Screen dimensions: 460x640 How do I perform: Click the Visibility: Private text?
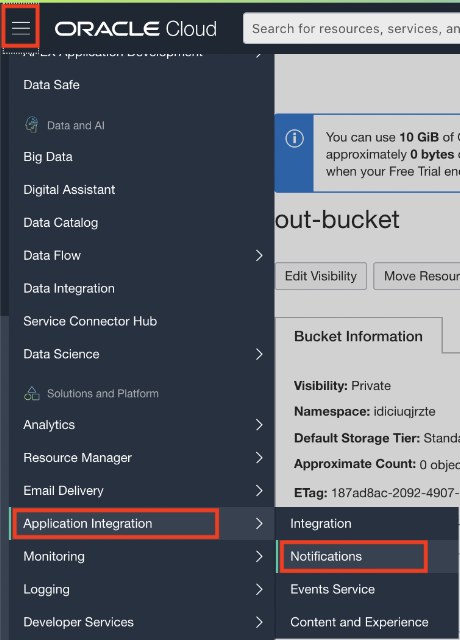342,386
